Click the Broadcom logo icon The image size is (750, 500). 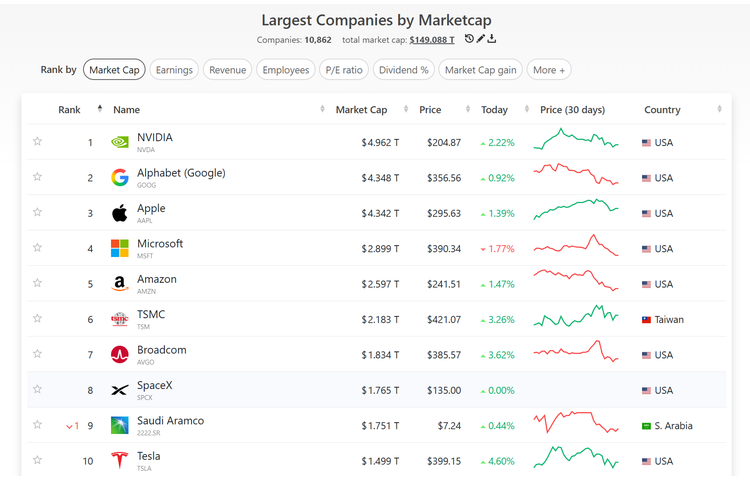tap(120, 355)
